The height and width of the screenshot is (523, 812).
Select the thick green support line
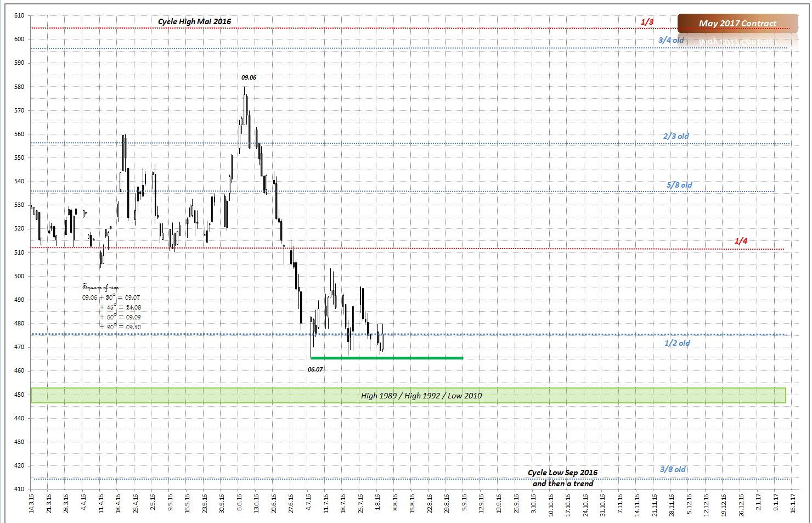pos(386,358)
